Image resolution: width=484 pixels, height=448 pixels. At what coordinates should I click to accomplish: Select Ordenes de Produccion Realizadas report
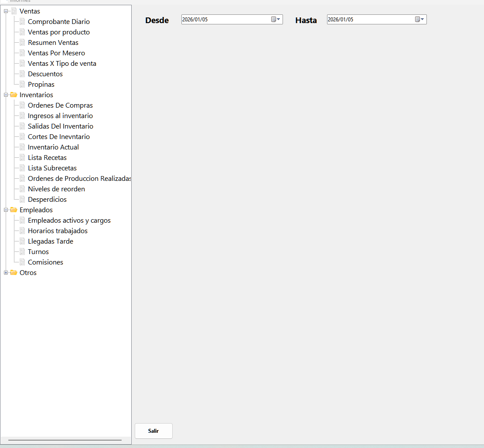tap(79, 179)
